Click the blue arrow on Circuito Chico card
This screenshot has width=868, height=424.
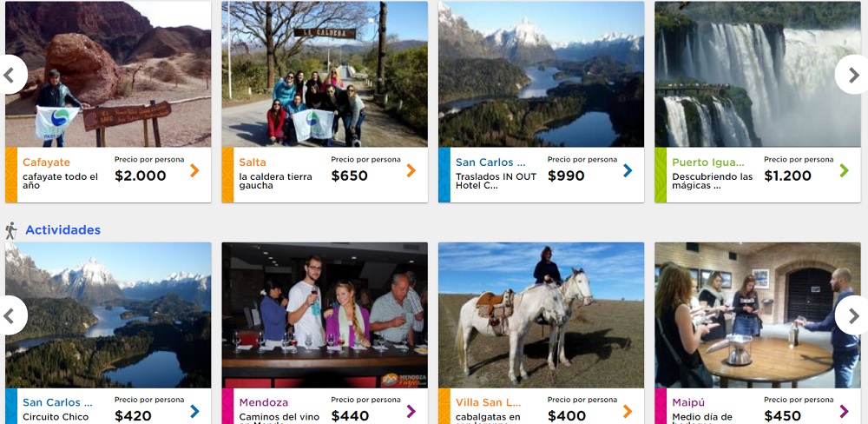(x=194, y=411)
